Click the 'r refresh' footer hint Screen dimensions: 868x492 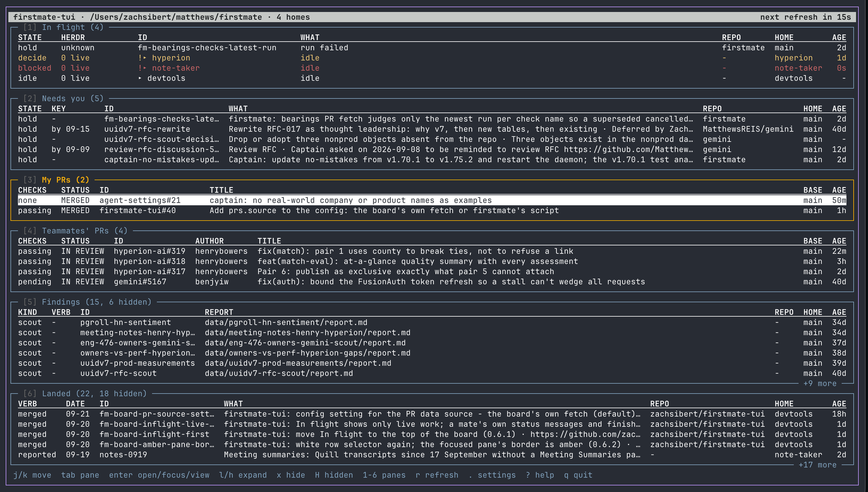(437, 475)
